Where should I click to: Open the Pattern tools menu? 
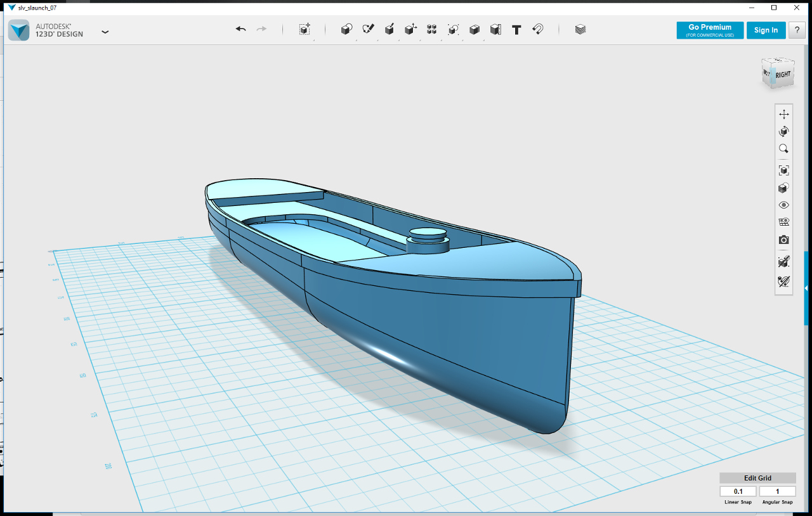point(432,29)
